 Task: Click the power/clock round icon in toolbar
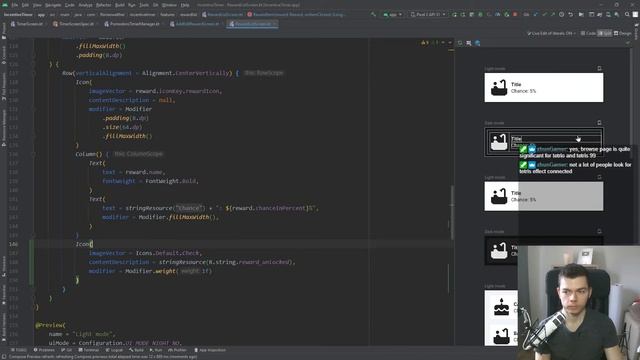562,14
